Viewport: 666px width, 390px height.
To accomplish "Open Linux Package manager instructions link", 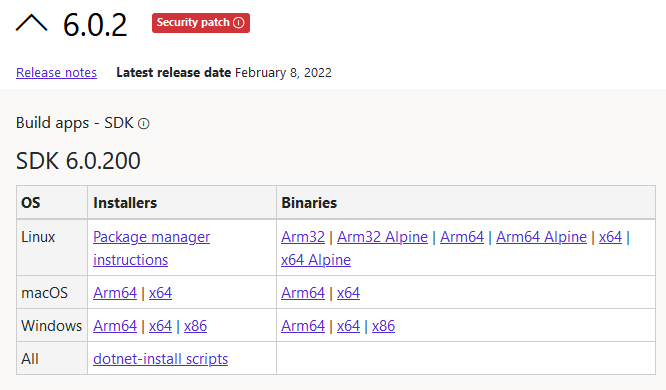I will 152,248.
